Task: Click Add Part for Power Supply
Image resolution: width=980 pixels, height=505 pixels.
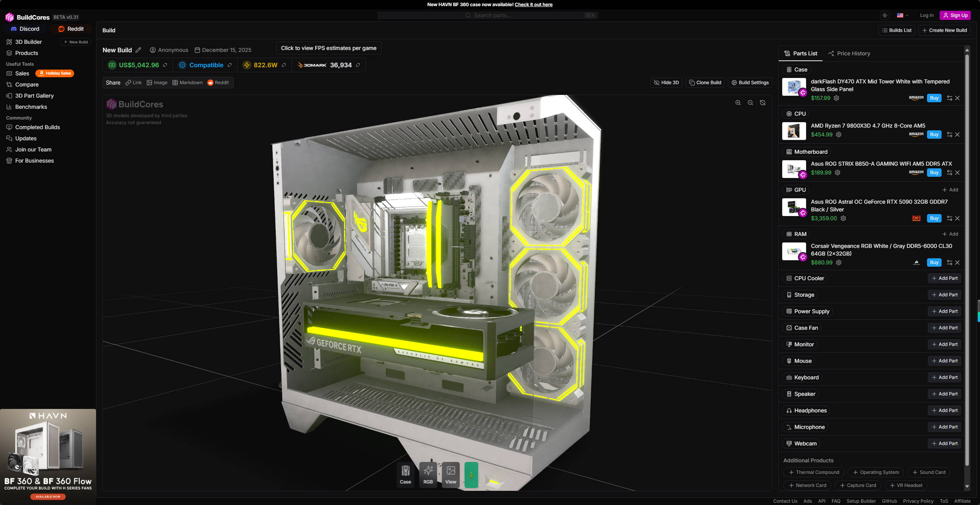Action: [x=944, y=311]
